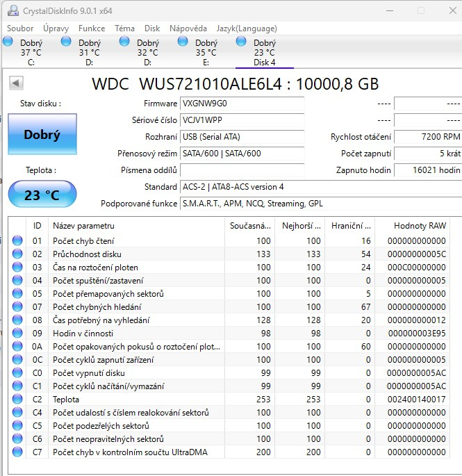The width and height of the screenshot is (462, 476).
Task: Click status orb for attribute C0 vypnutí disku
Action: tap(17, 372)
